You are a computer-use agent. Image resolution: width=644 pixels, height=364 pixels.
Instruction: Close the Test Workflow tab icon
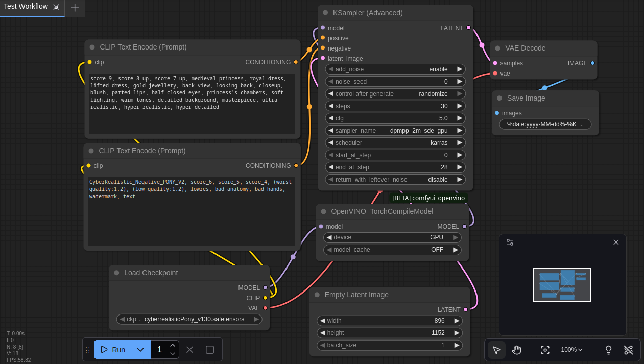click(56, 7)
